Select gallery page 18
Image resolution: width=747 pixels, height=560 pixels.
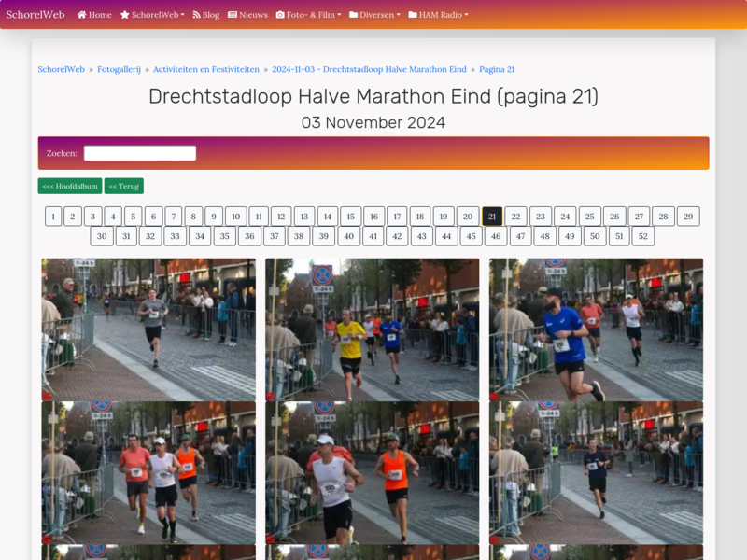pos(420,217)
